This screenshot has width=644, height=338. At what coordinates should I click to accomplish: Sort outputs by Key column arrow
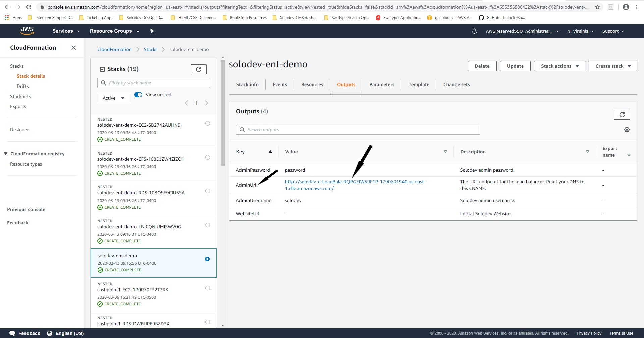coord(270,152)
